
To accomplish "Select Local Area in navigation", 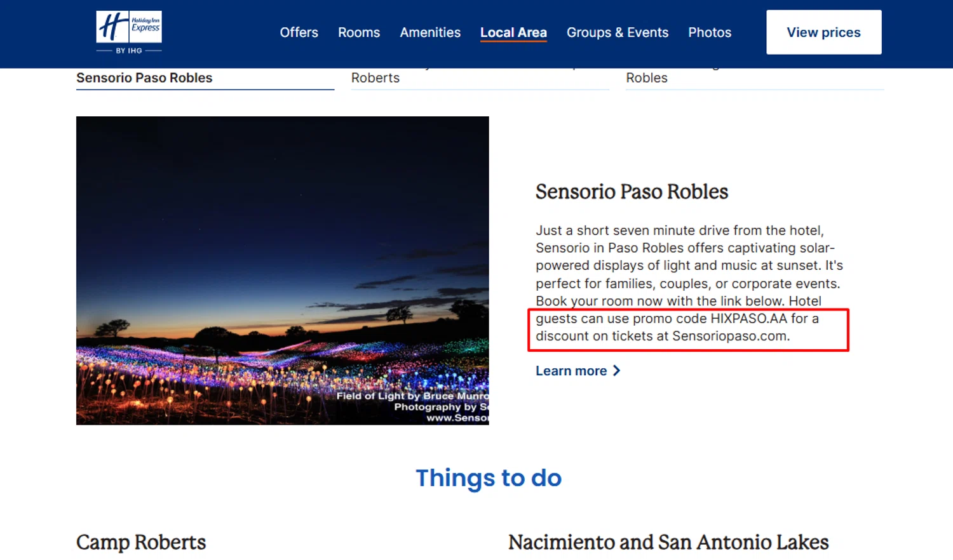I will (513, 32).
